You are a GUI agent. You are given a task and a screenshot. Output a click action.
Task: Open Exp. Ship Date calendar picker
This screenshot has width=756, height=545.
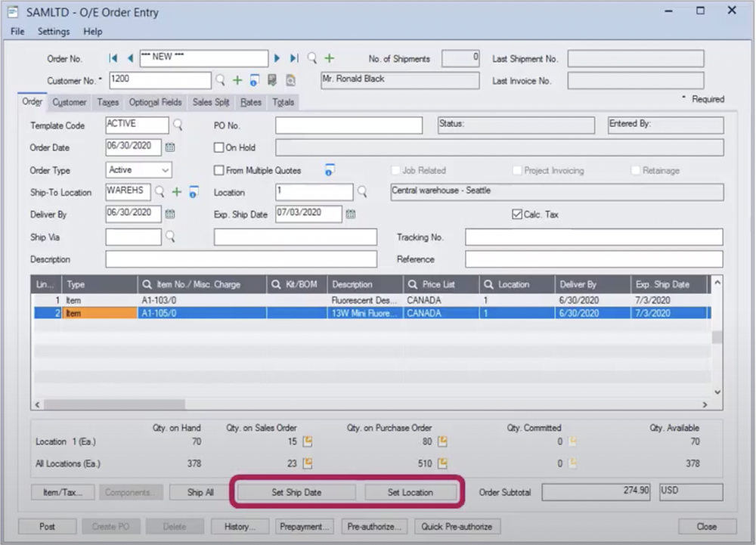point(351,214)
